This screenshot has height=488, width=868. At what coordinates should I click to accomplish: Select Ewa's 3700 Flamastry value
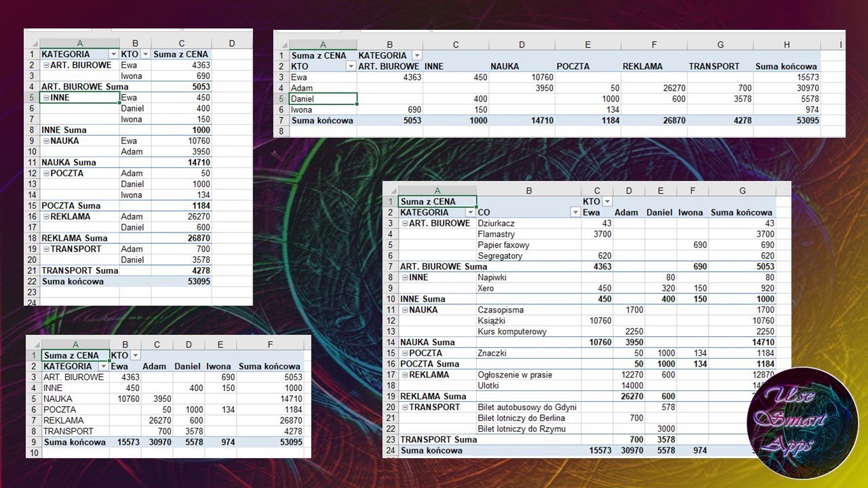pyautogui.click(x=597, y=235)
